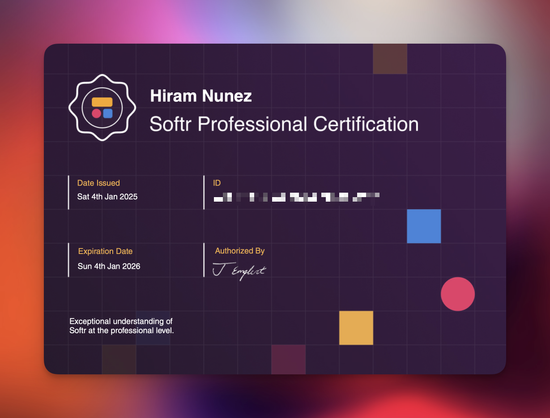Viewport: 550px width, 418px height.
Task: Click the Softr certification badge logo
Action: 102,108
